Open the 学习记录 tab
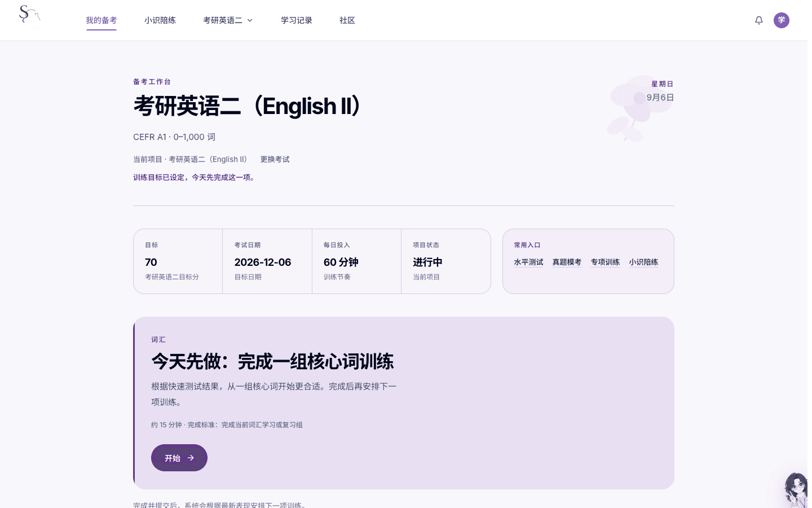Viewport: 812px width, 508px height. 297,20
